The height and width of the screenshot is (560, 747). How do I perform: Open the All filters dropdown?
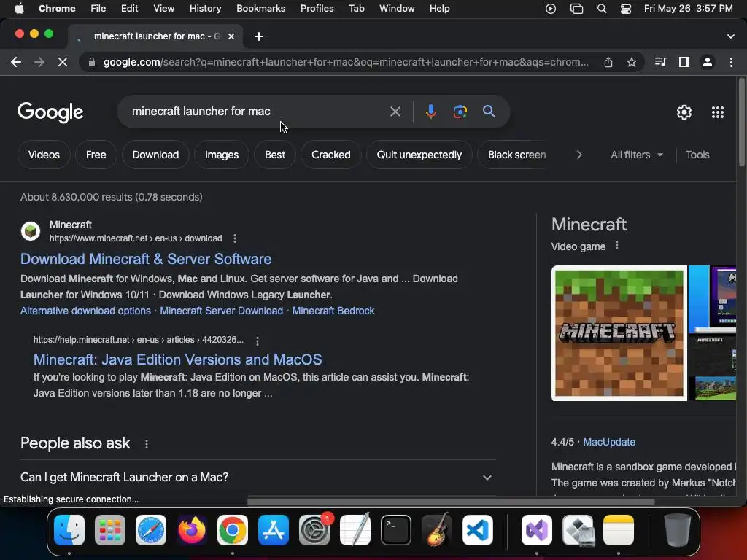(x=636, y=155)
